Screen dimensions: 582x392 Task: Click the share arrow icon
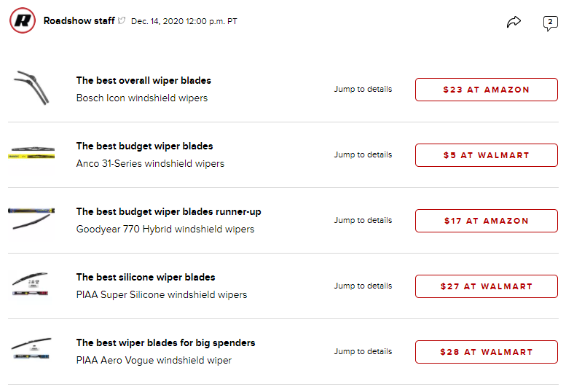pos(514,22)
